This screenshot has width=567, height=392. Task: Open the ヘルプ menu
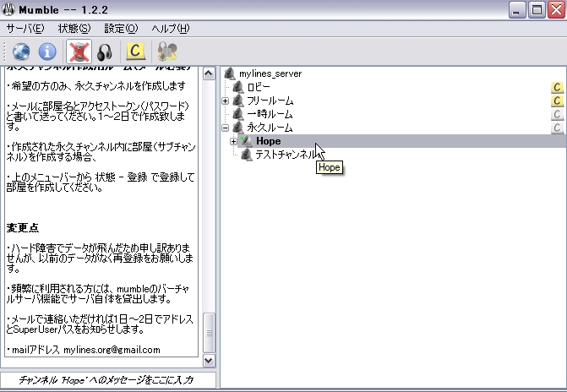coord(171,29)
